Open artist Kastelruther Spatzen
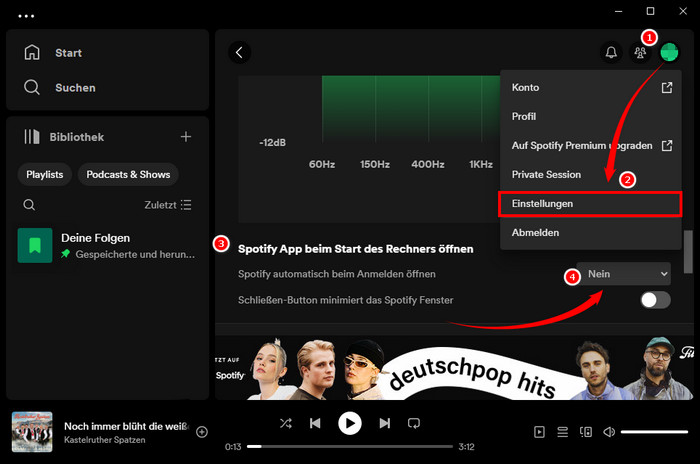Viewport: 700px width, 464px height. point(104,440)
